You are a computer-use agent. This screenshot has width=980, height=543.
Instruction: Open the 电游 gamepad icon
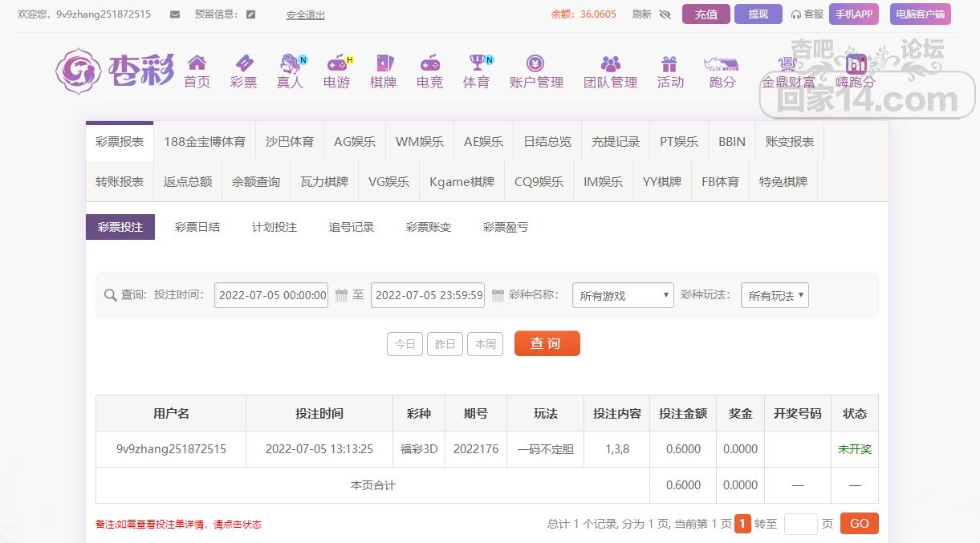pos(336,63)
